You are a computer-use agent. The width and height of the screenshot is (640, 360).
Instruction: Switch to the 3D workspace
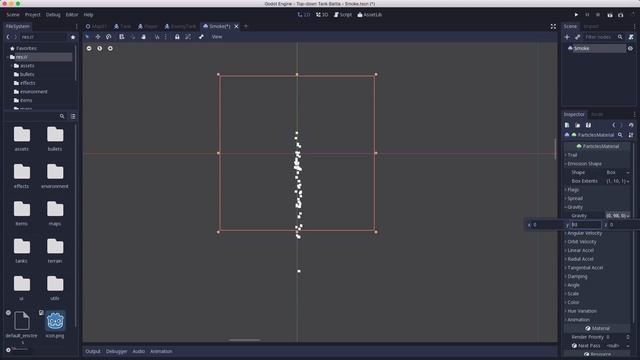click(322, 15)
